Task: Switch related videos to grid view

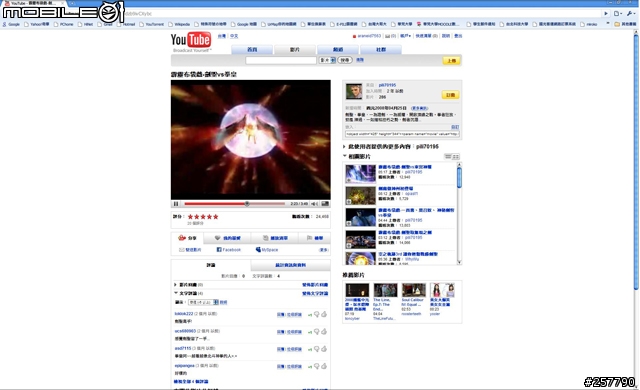Action: (456, 157)
